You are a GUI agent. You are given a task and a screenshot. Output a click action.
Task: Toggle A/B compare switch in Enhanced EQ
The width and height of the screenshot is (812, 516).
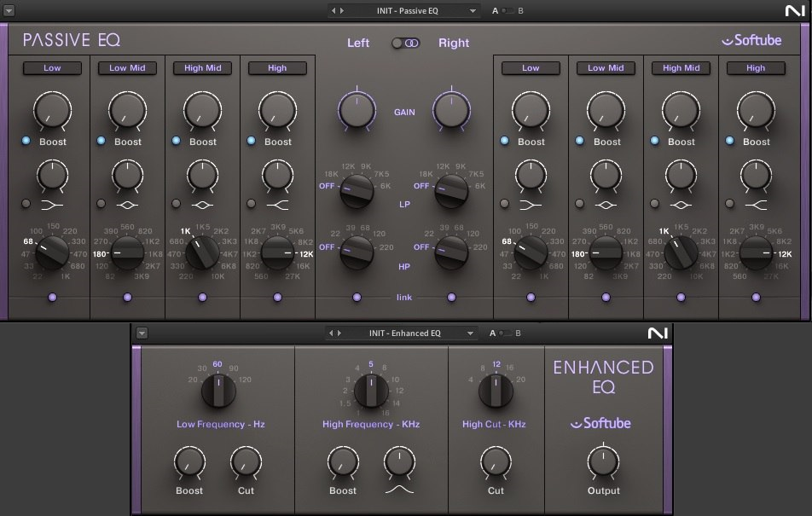505,333
